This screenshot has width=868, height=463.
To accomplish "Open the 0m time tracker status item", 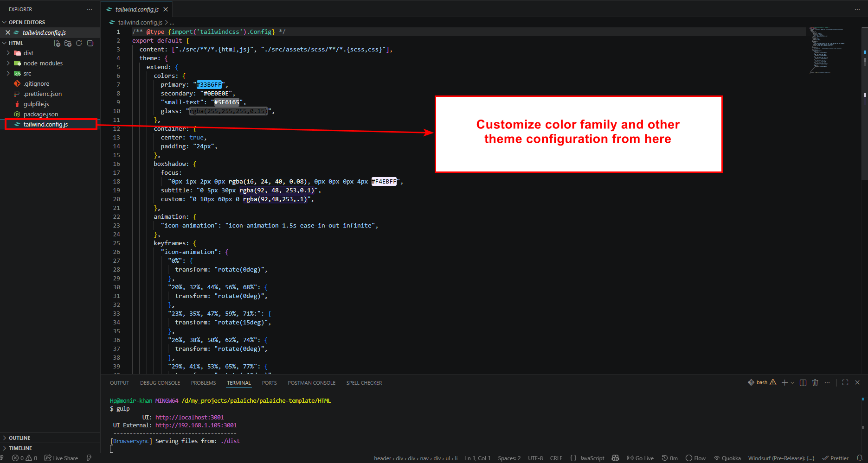I will (x=670, y=458).
